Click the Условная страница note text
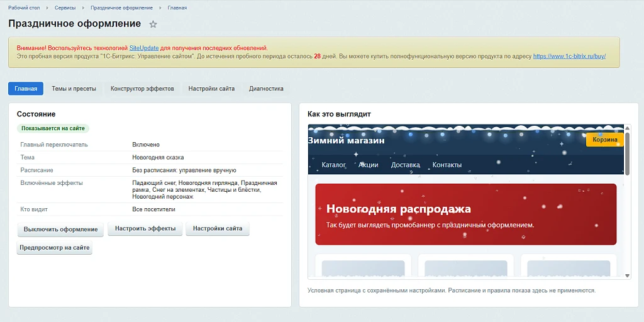Image resolution: width=644 pixels, height=322 pixels. tap(452, 291)
